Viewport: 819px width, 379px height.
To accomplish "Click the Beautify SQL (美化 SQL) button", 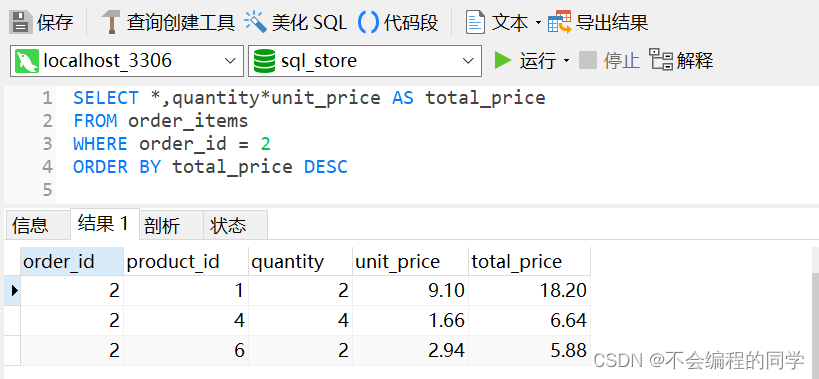I will pos(296,22).
